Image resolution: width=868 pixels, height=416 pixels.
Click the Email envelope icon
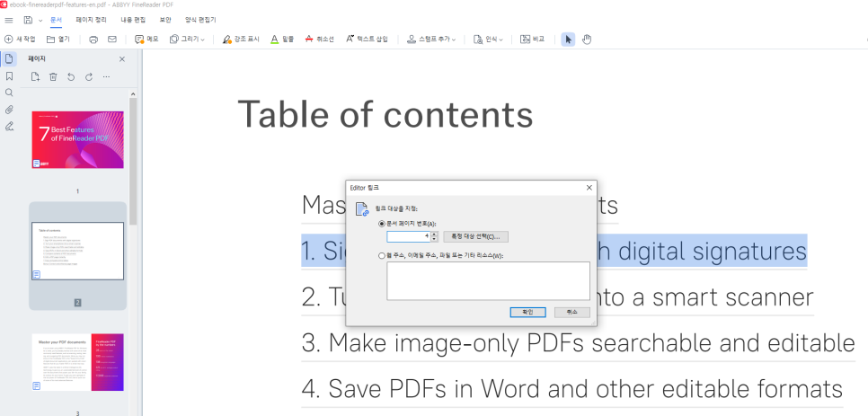[x=111, y=40]
